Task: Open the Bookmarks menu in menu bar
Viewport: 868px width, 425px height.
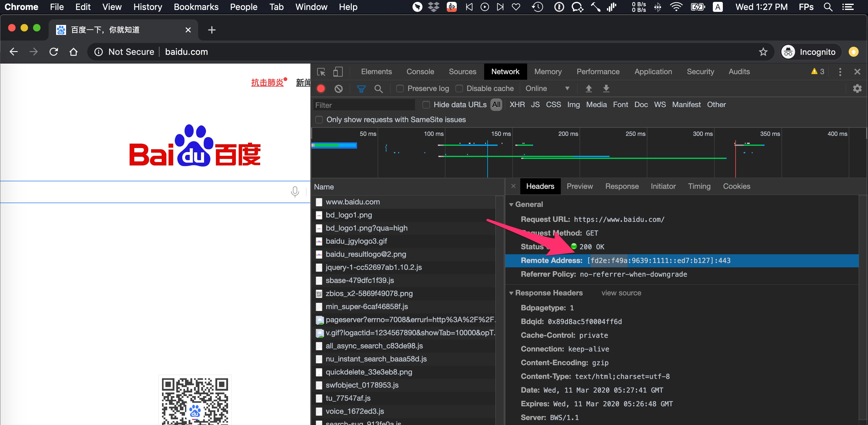Action: [x=196, y=7]
